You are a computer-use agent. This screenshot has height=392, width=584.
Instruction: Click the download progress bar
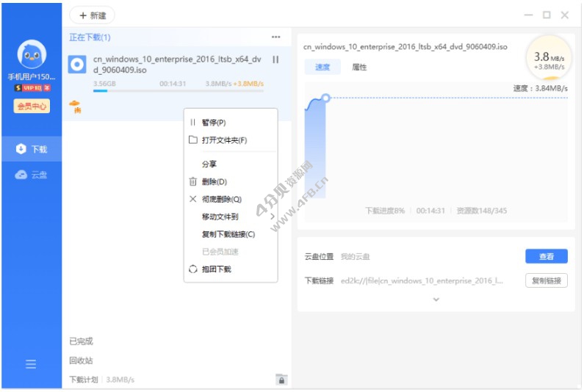[x=179, y=91]
